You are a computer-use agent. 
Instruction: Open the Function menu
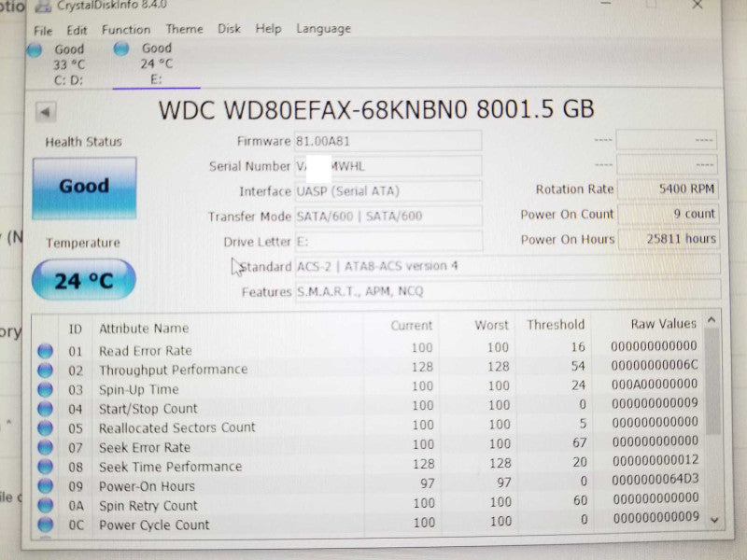tap(126, 30)
